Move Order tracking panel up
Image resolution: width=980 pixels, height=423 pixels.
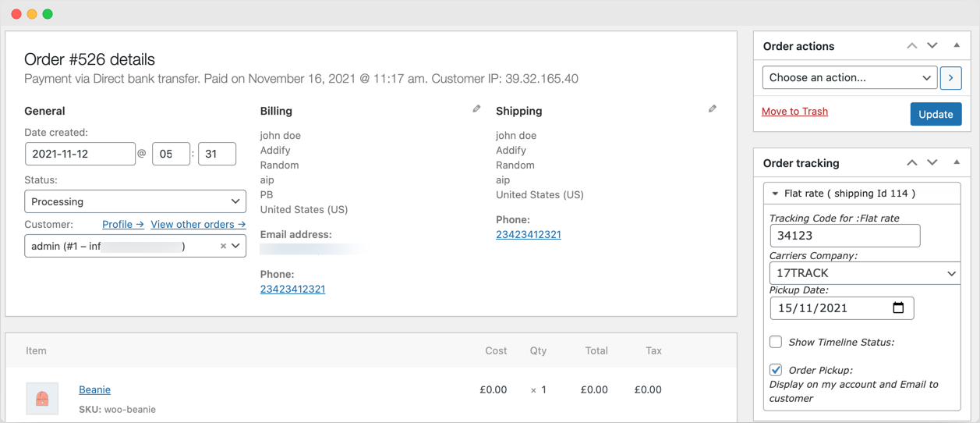911,163
